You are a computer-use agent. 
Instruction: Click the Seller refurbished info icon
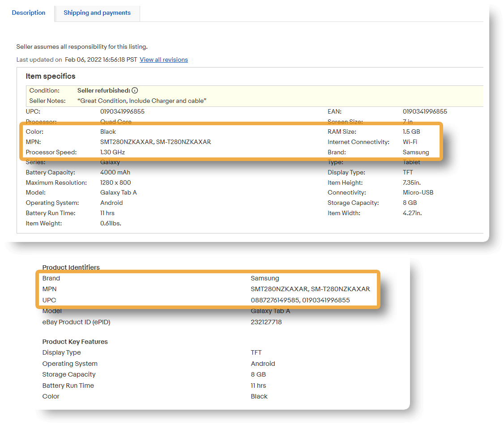135,91
